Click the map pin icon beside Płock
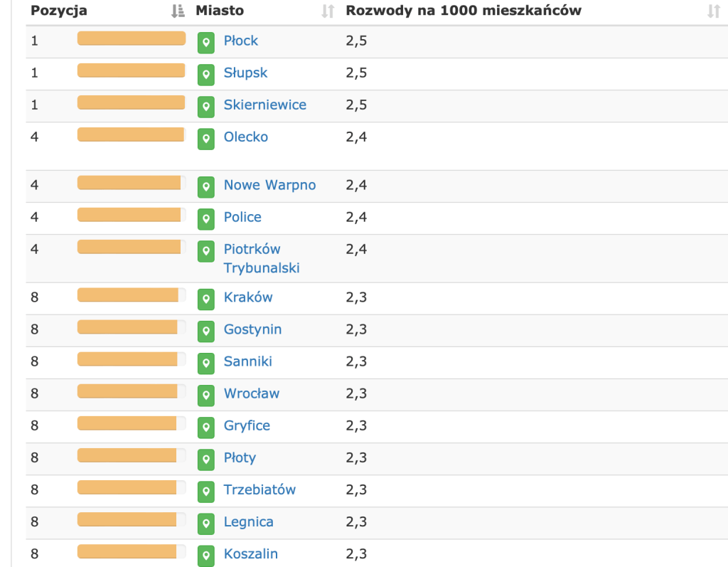Image resolution: width=728 pixels, height=567 pixels. click(x=205, y=42)
